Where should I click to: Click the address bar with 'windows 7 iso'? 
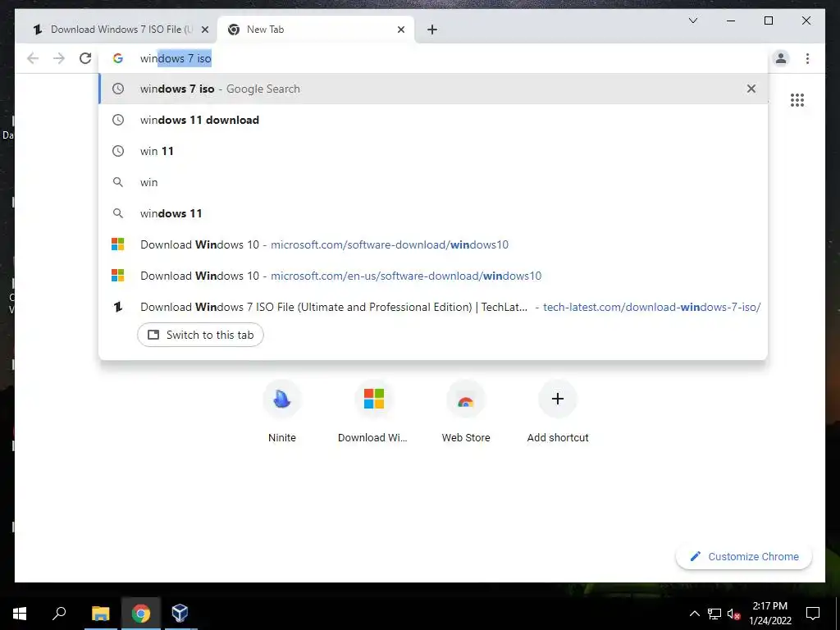[x=434, y=58]
